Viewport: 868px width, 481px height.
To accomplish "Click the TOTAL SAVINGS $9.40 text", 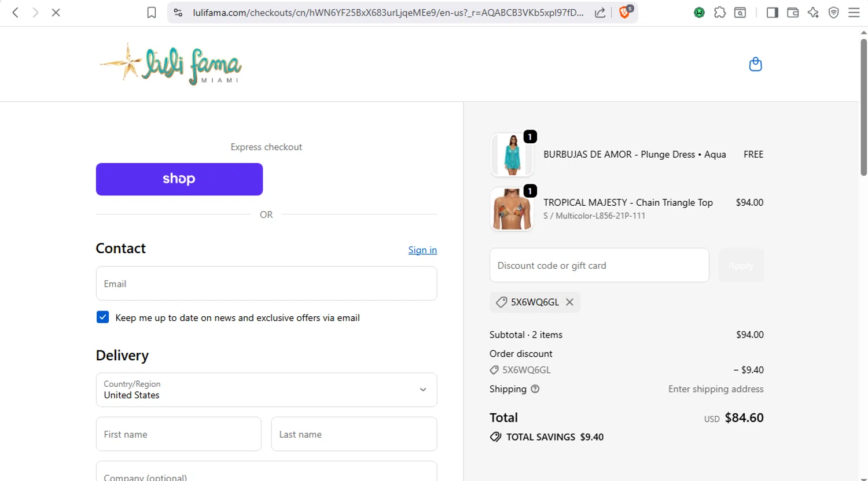I will coord(555,437).
